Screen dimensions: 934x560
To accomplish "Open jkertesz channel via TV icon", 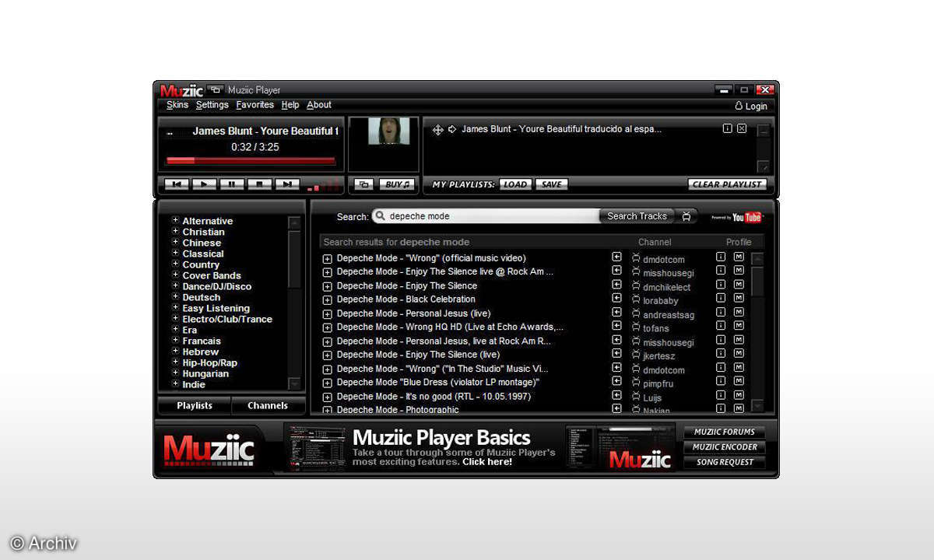I will click(636, 355).
